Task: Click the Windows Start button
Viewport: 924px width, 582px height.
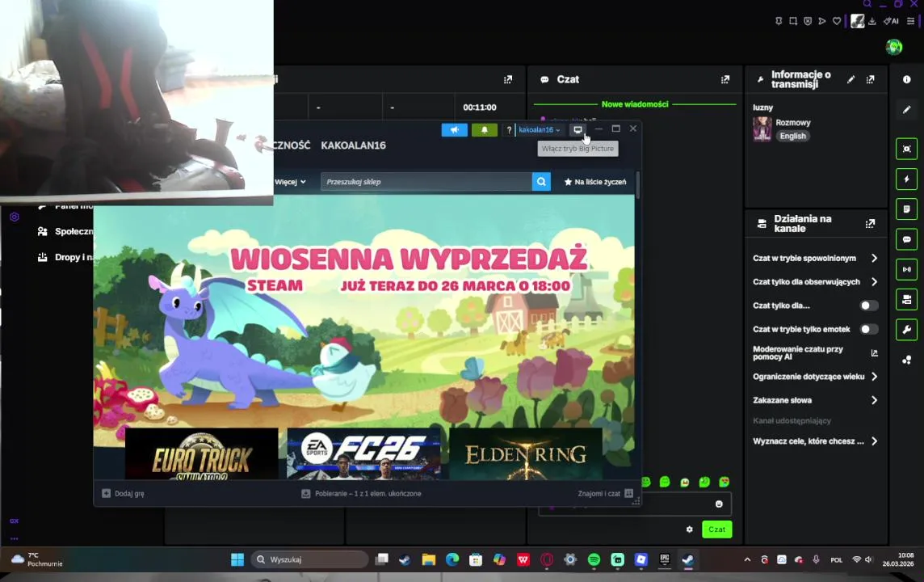Action: [237, 559]
